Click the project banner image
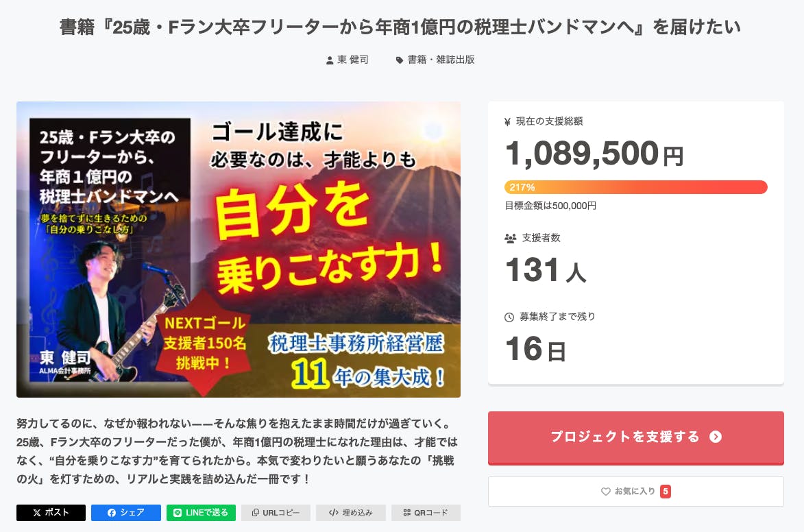 (239, 250)
